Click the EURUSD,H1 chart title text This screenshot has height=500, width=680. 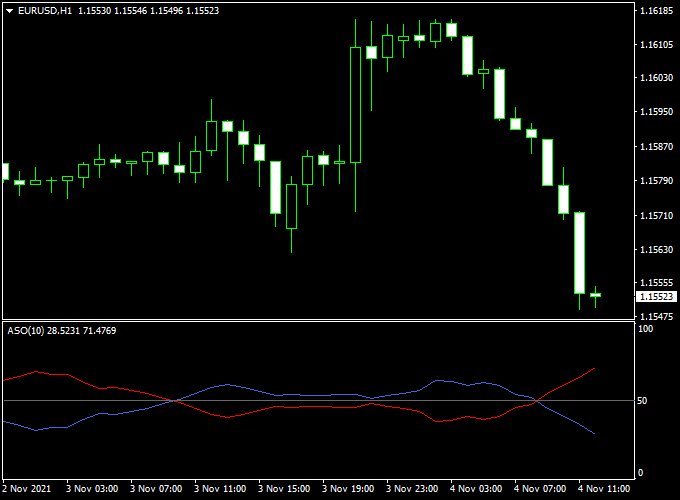[x=45, y=11]
